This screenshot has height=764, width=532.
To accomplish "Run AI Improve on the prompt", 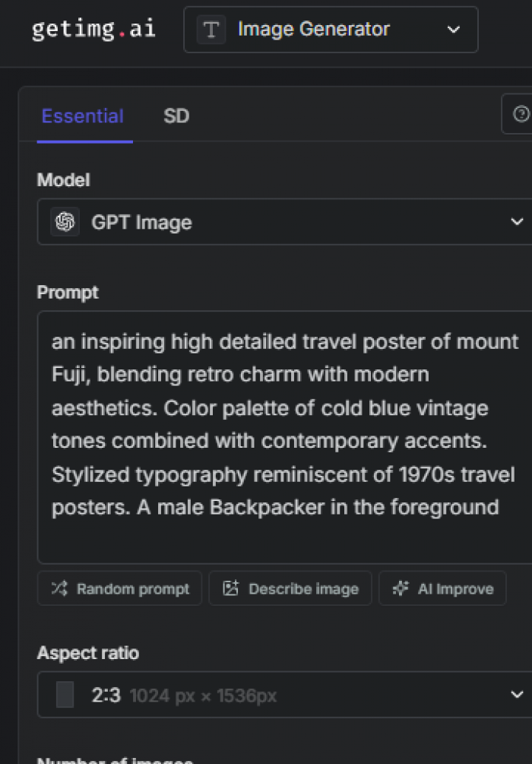I will 442,588.
